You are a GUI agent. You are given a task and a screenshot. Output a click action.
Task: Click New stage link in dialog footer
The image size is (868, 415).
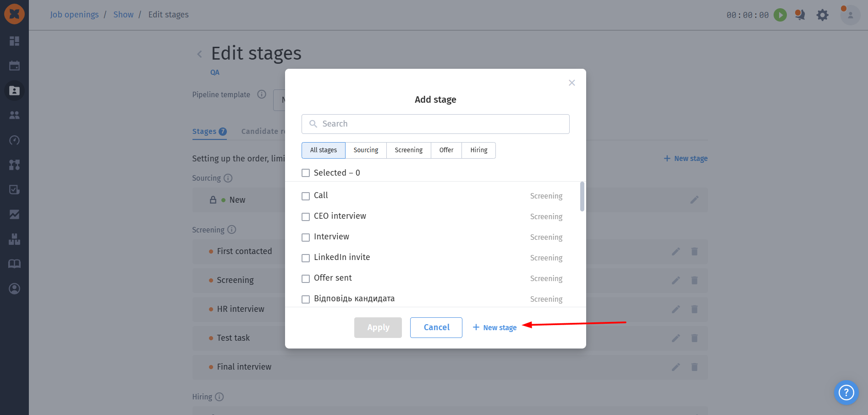pos(494,327)
